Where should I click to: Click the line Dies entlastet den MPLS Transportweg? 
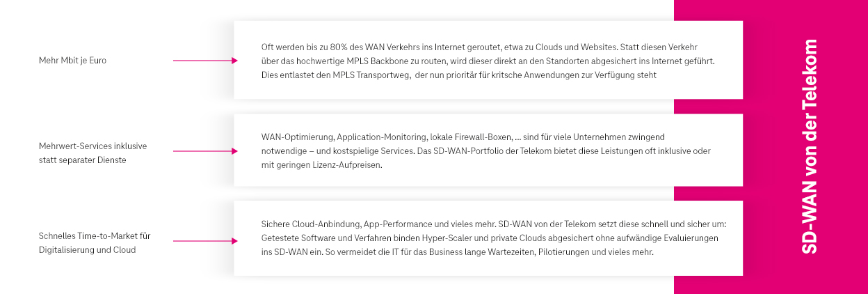(458, 75)
